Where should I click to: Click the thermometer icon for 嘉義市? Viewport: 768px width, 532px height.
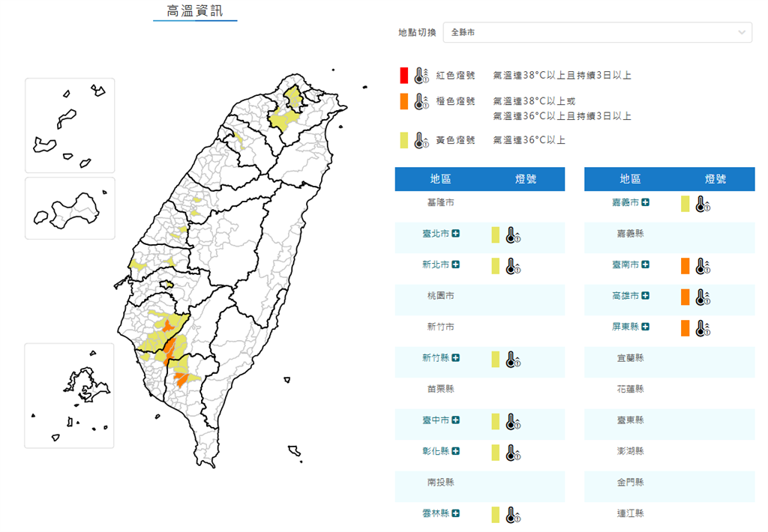pos(703,204)
